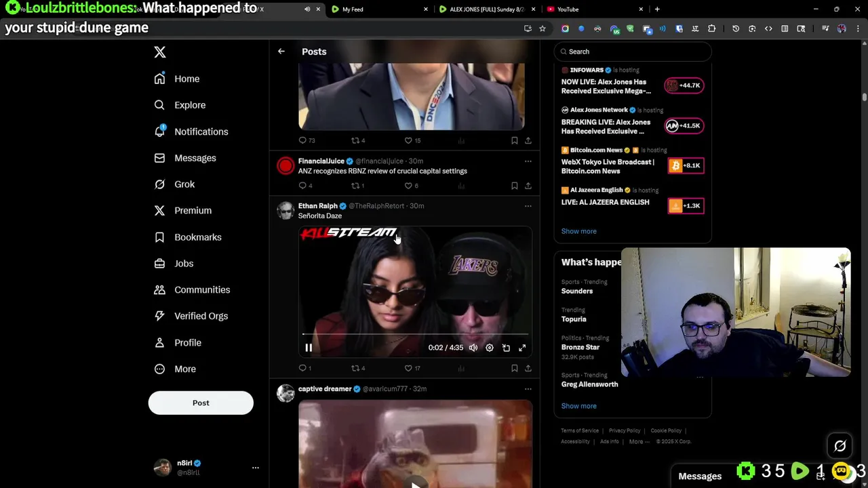Mute the Ethan Ralph video audio
Image resolution: width=868 pixels, height=488 pixels.
click(x=473, y=348)
